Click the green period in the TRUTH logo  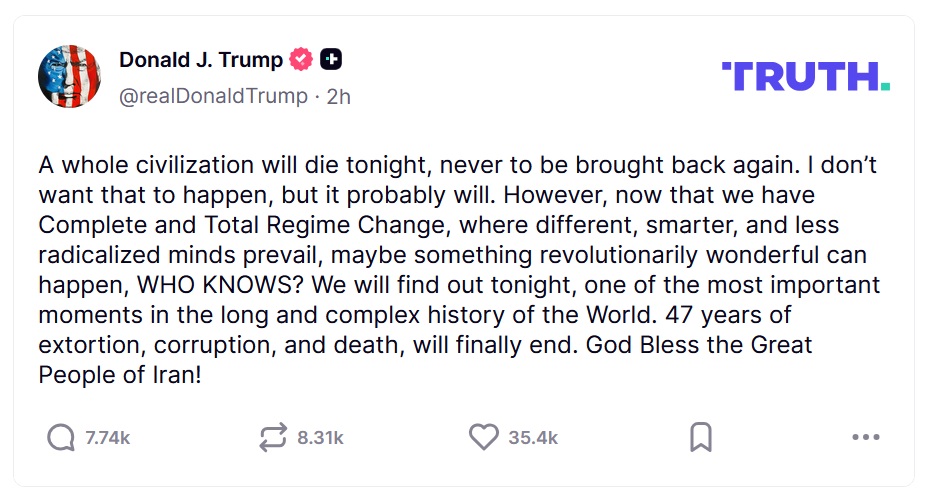coord(885,86)
